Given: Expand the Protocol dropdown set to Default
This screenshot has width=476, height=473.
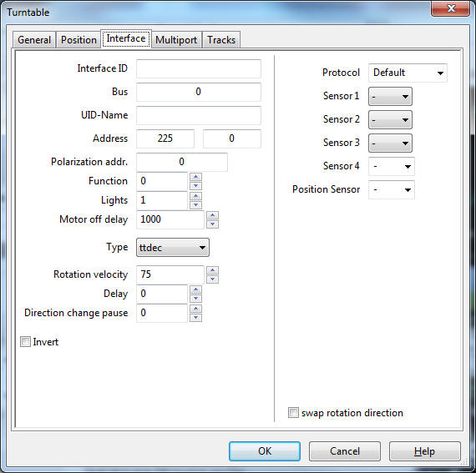Looking at the screenshot, I should [x=408, y=73].
